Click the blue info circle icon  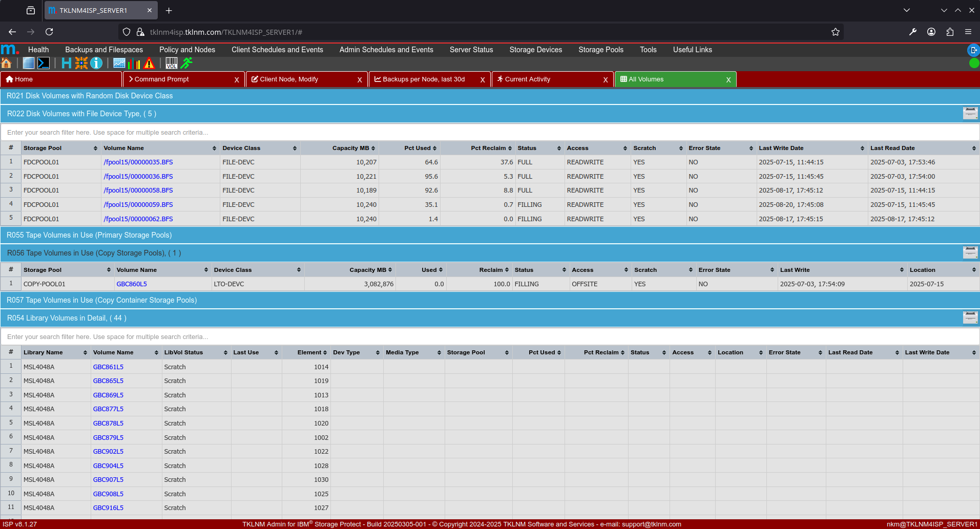tap(96, 63)
